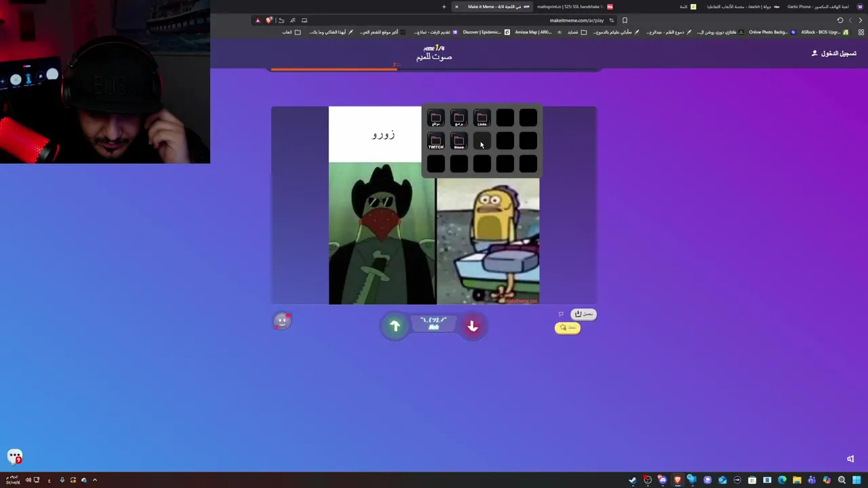Open Brave browser from the taskbar

[x=677, y=480]
